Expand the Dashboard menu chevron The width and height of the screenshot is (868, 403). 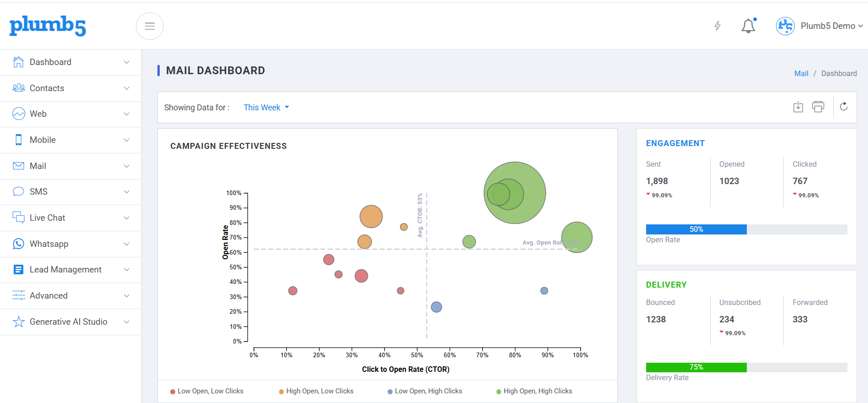(127, 62)
